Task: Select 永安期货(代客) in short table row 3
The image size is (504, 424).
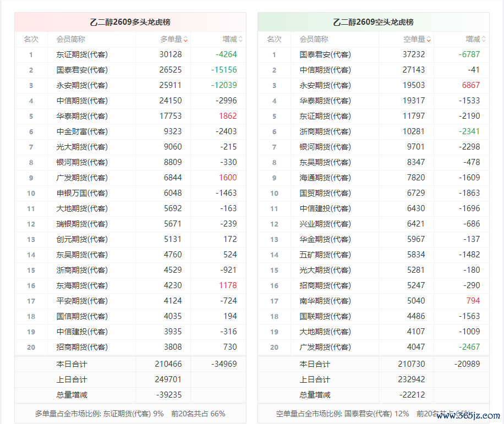Action: pos(325,85)
